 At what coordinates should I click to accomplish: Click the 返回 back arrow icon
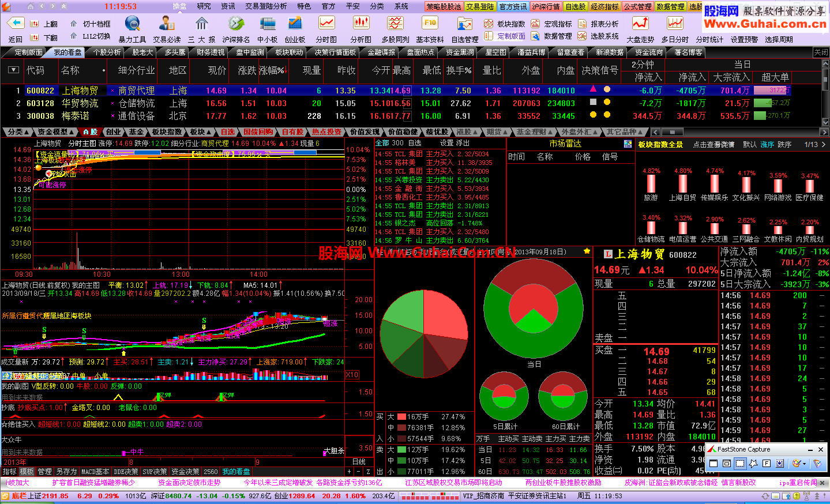point(15,24)
